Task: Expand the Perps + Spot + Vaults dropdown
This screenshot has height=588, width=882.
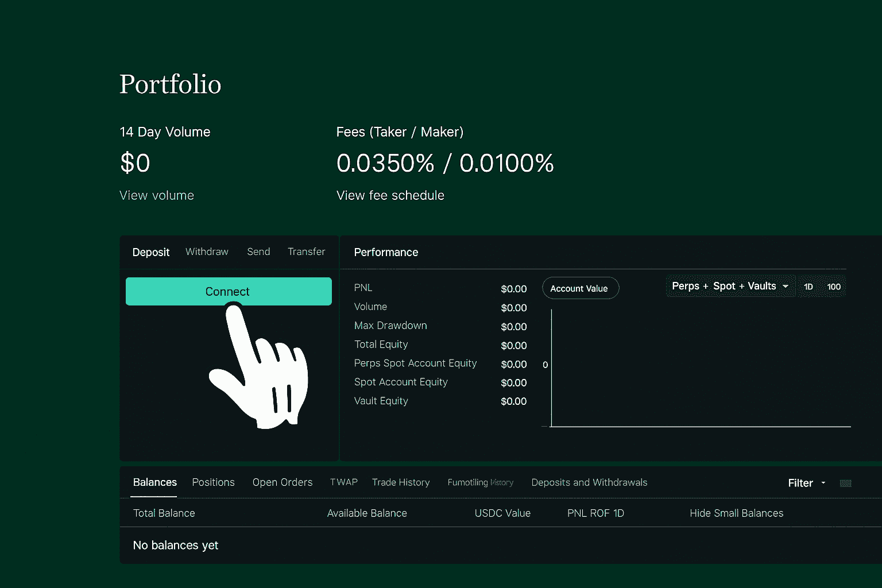Action: (x=730, y=286)
